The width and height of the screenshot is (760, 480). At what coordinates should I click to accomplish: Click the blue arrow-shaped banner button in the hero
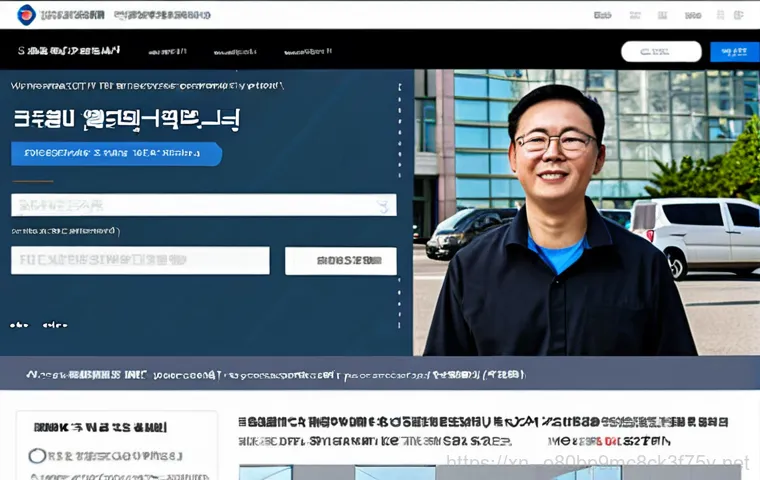[x=115, y=153]
